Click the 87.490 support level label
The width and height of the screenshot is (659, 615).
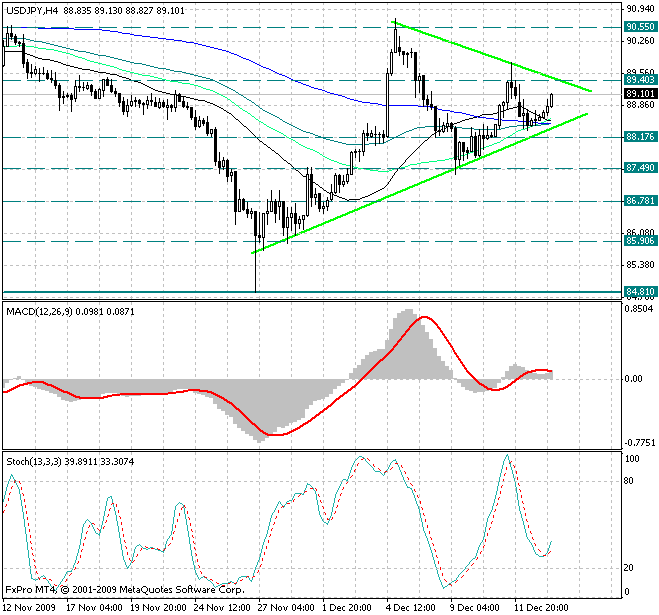(x=640, y=168)
